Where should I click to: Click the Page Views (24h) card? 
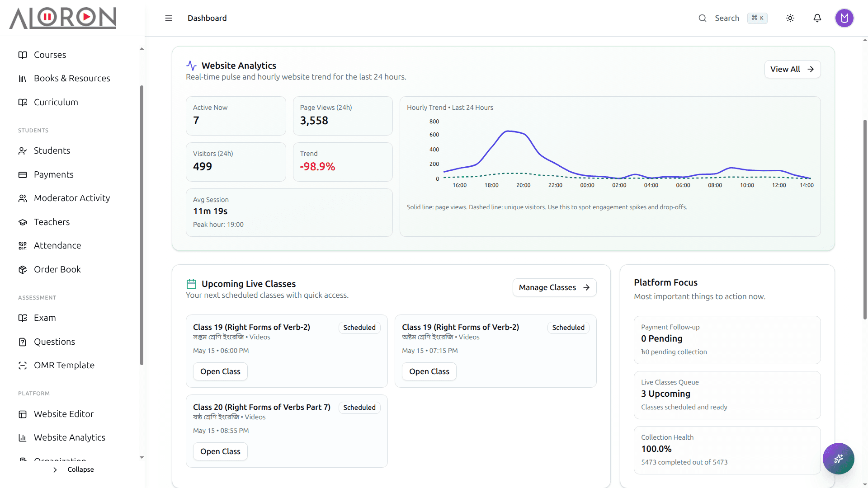point(343,116)
